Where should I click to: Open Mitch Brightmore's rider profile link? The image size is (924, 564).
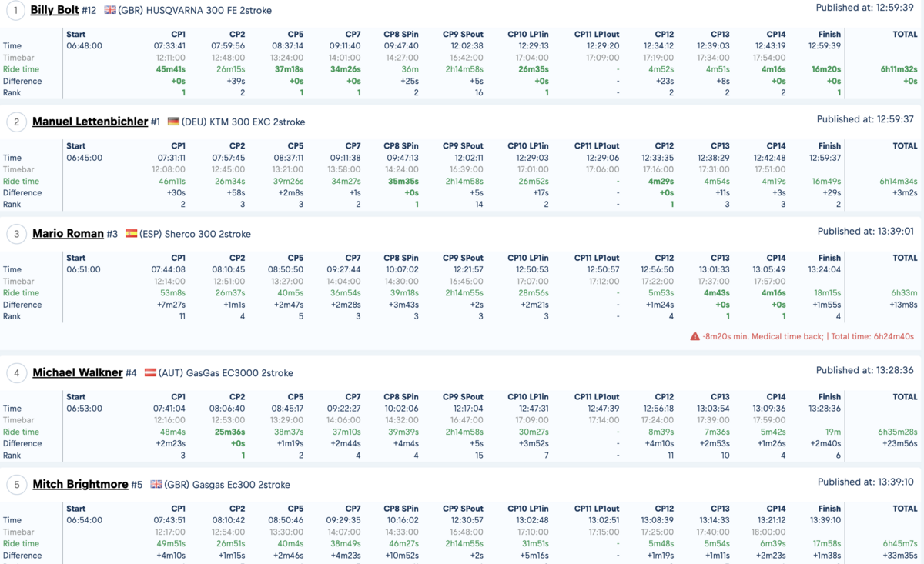(80, 484)
